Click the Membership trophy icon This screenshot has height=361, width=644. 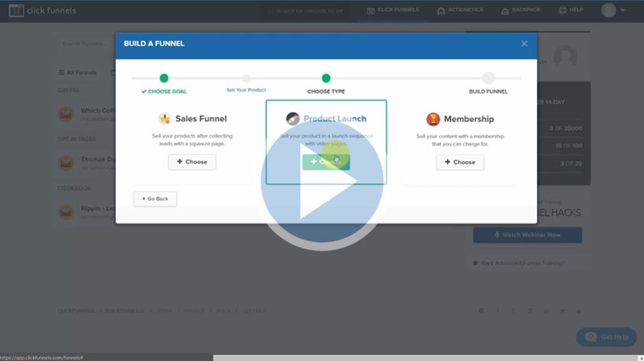(x=431, y=118)
